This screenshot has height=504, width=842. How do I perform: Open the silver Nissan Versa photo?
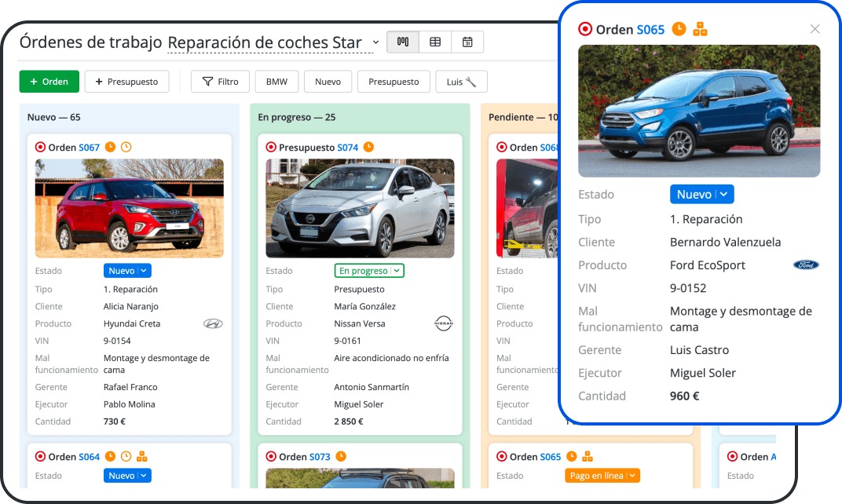[x=361, y=208]
